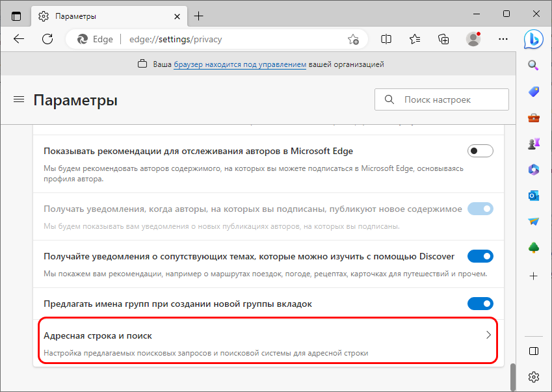Go back with the back arrow

pyautogui.click(x=19, y=39)
